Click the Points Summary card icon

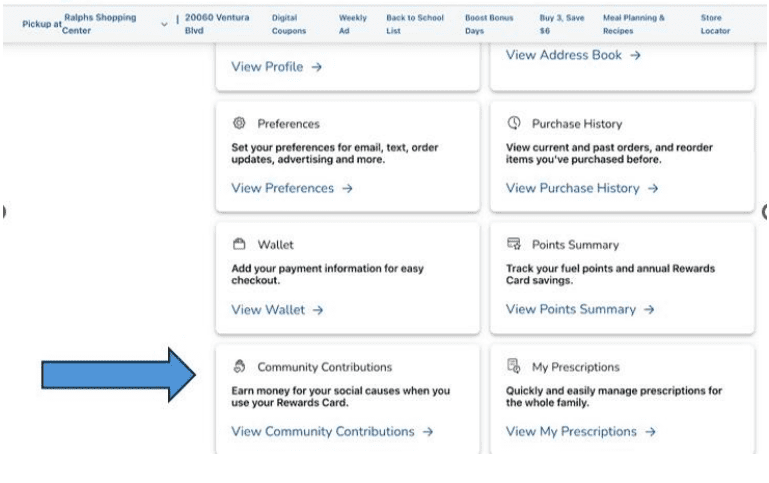[x=513, y=244]
